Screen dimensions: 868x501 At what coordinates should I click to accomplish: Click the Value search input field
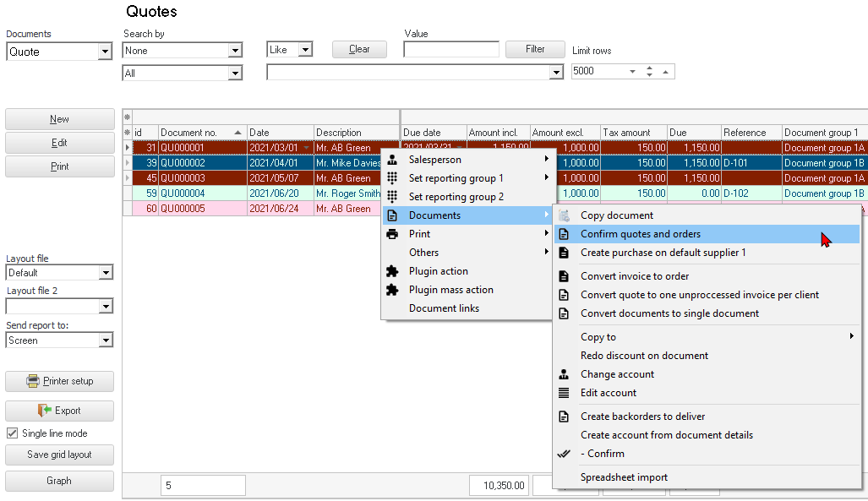(450, 50)
